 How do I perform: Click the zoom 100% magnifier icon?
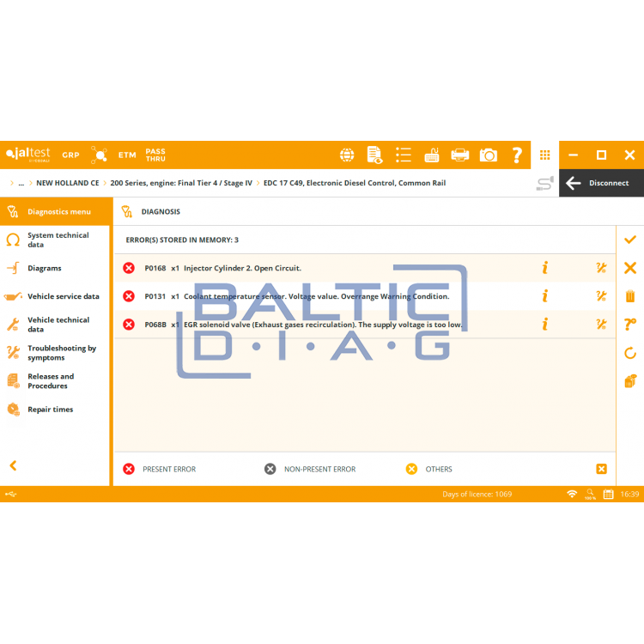coord(590,494)
